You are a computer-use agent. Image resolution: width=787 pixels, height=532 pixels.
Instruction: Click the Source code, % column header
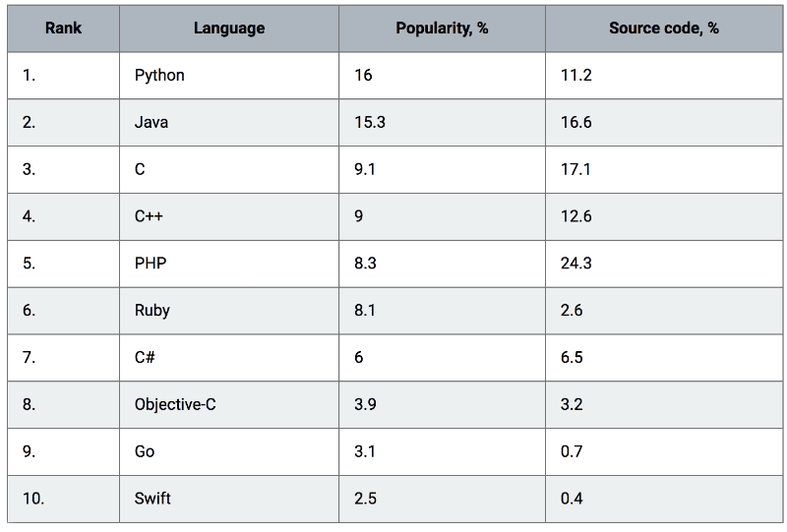tap(664, 29)
